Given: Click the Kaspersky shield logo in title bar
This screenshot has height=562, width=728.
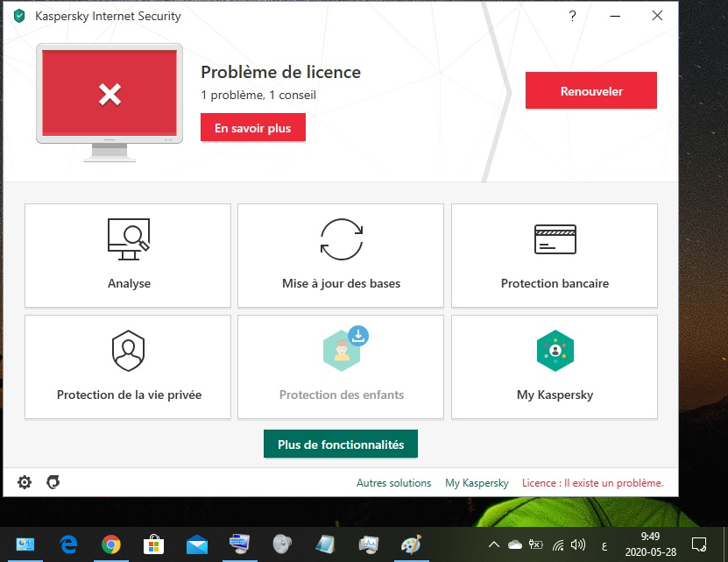Looking at the screenshot, I should coord(19,17).
